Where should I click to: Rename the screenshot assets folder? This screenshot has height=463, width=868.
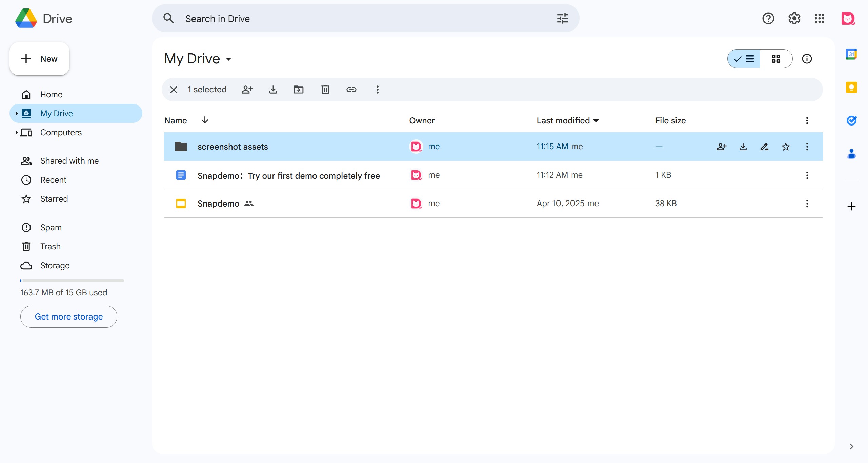point(764,147)
